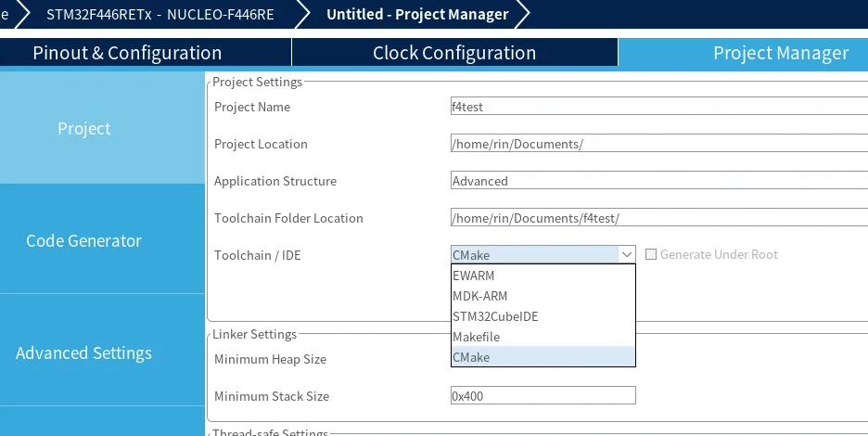
Task: Click the Project Name input field
Action: point(658,107)
